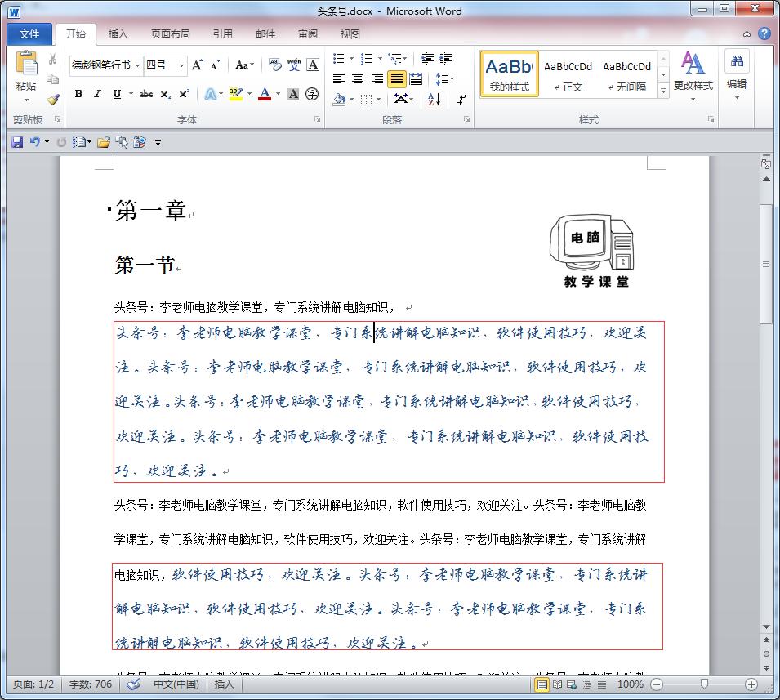780x700 pixels.
Task: Apply the Format Painter
Action: (51, 100)
